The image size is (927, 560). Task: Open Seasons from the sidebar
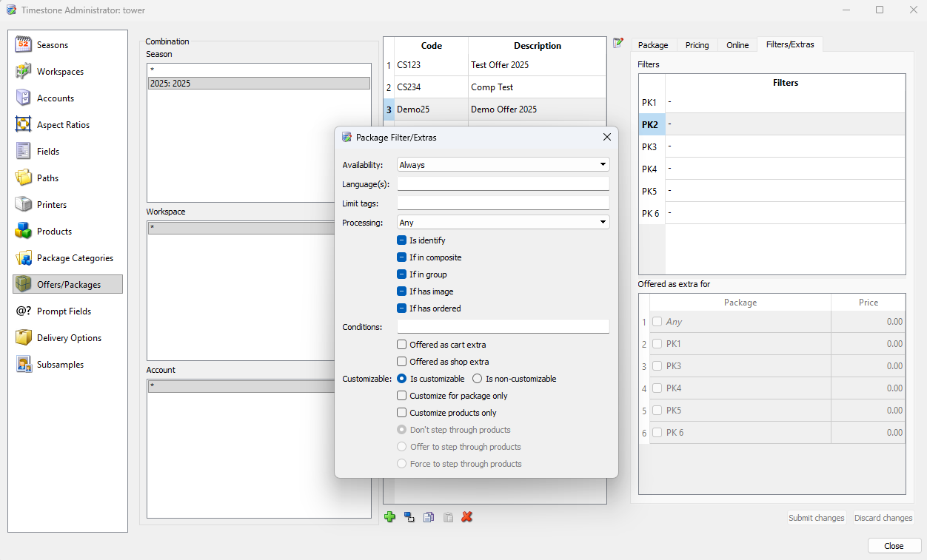52,45
